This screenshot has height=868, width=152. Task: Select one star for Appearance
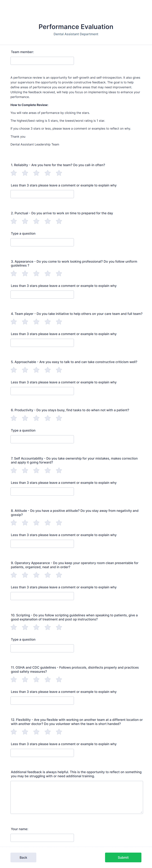click(14, 274)
